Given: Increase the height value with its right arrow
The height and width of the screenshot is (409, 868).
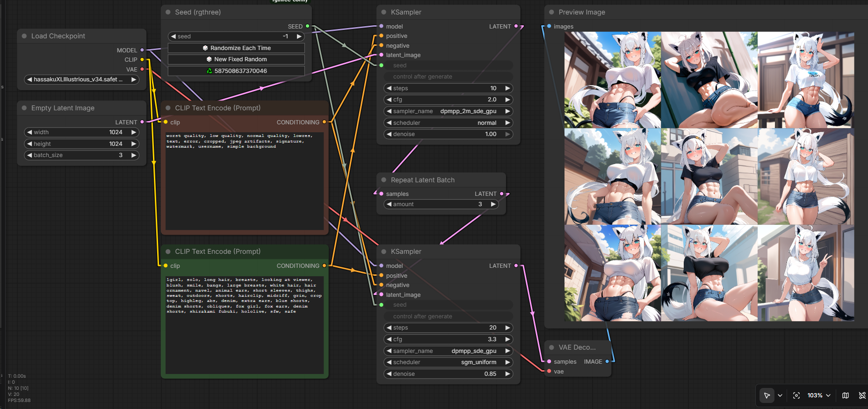Looking at the screenshot, I should [134, 144].
